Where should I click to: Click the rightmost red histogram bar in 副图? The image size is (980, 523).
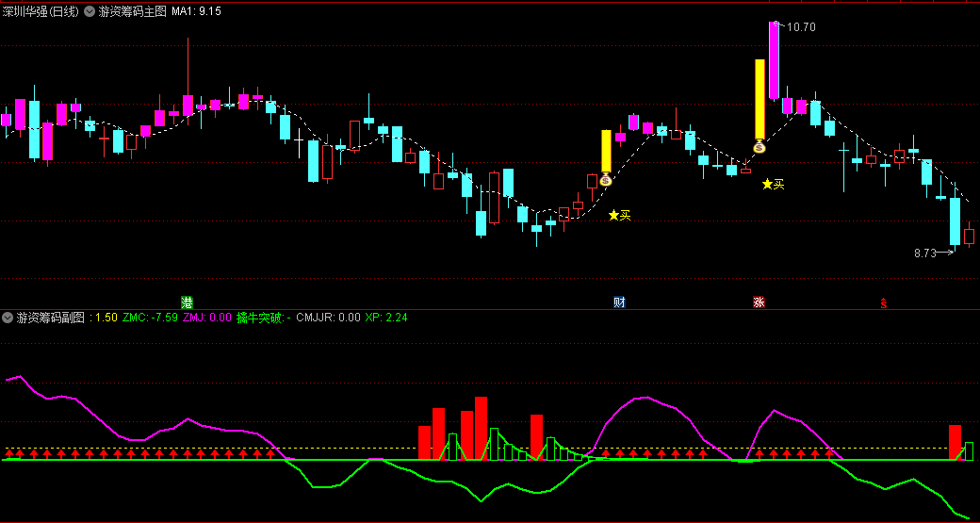pyautogui.click(x=955, y=442)
